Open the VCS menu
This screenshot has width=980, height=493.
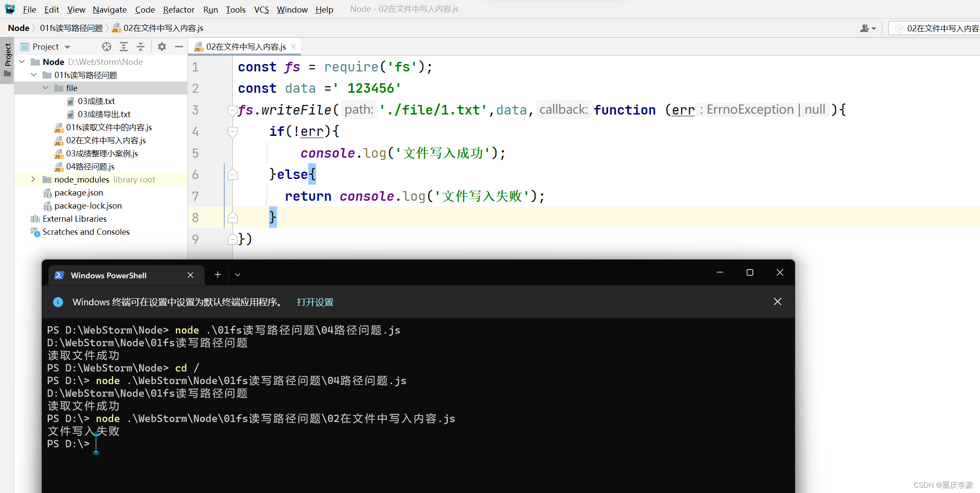[261, 9]
